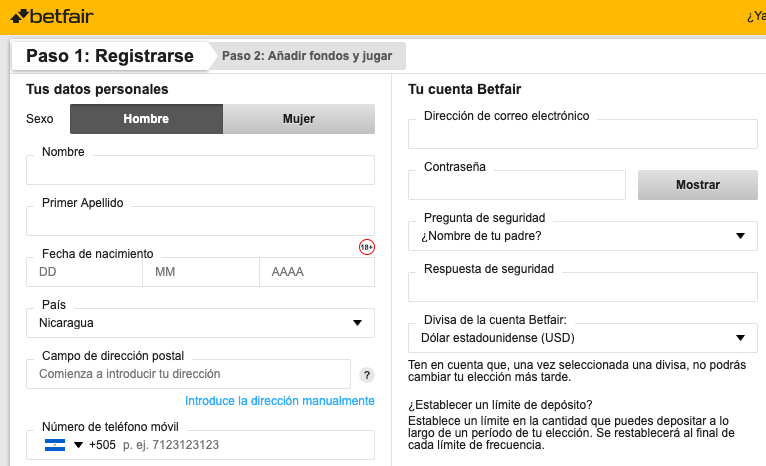Click the AAAA year of birth field

click(317, 272)
